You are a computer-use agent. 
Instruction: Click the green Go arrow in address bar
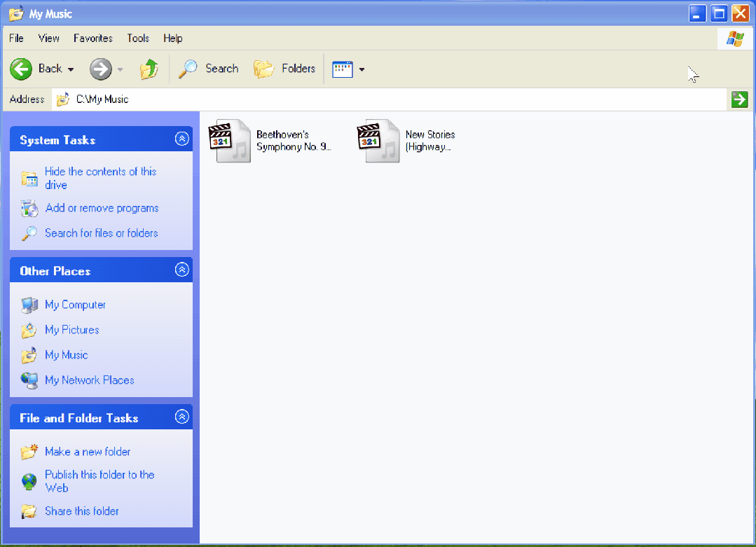[739, 99]
